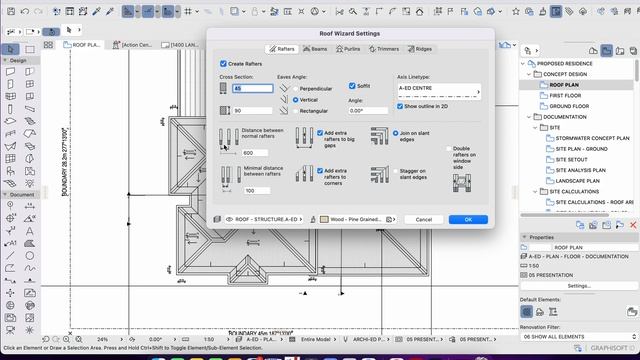Click the eyedropper pick up parameters icon
Viewport: 640px width, 360px height.
[96, 11]
